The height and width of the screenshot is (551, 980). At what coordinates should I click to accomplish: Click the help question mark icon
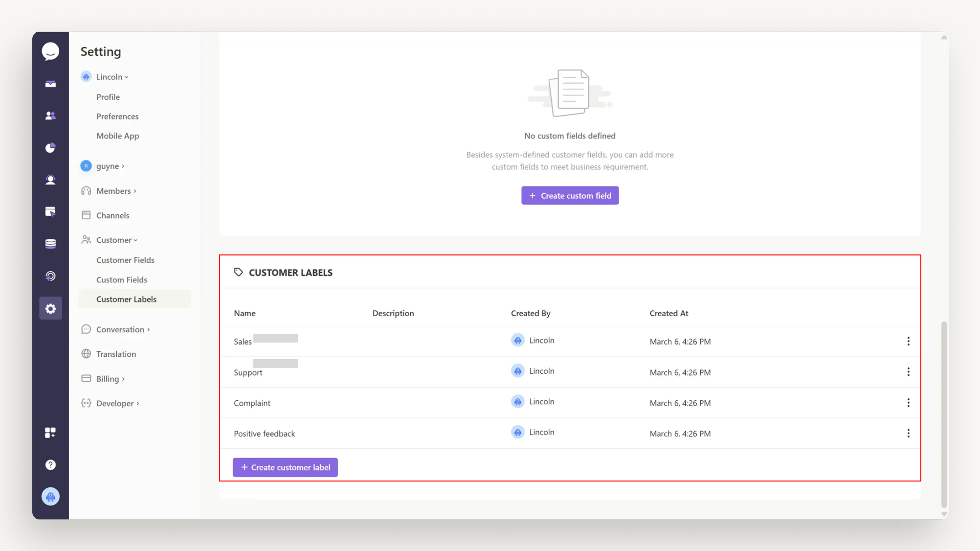point(50,464)
